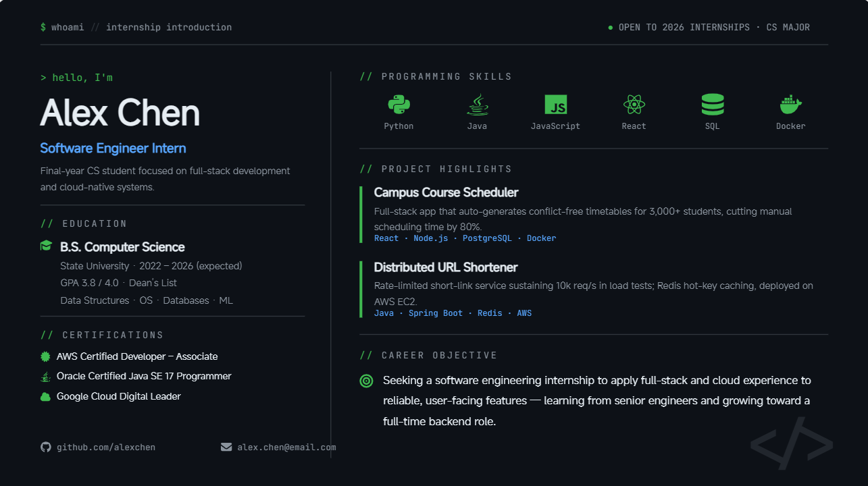Click the Software Engineer Intern subtitle
The image size is (868, 486).
[113, 148]
